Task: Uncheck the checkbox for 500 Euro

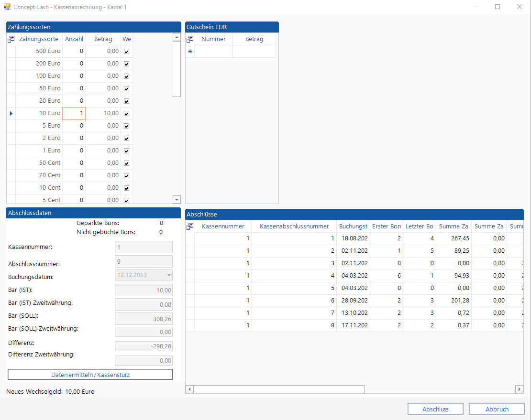Action: click(127, 51)
